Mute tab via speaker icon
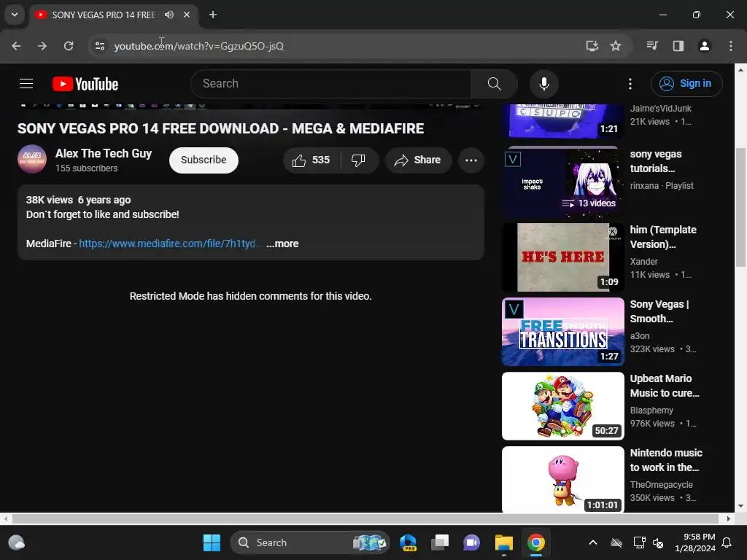Screen dimensions: 747x560 [x=169, y=15]
